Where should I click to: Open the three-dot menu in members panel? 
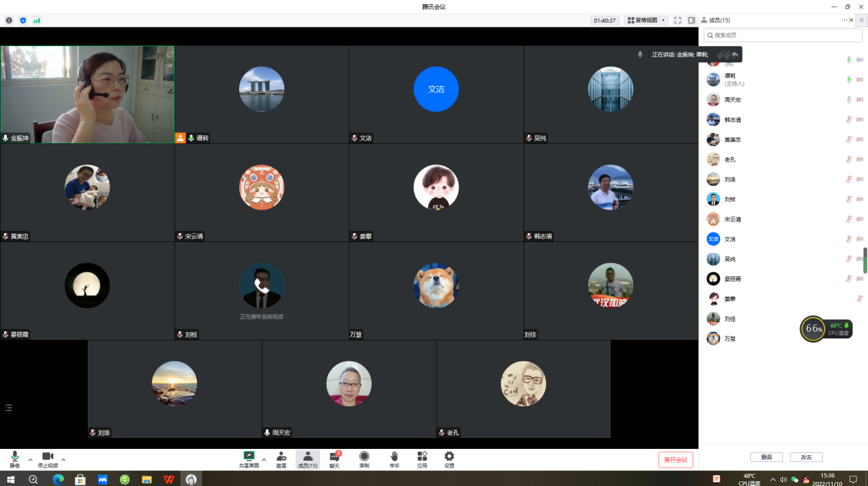point(845,21)
